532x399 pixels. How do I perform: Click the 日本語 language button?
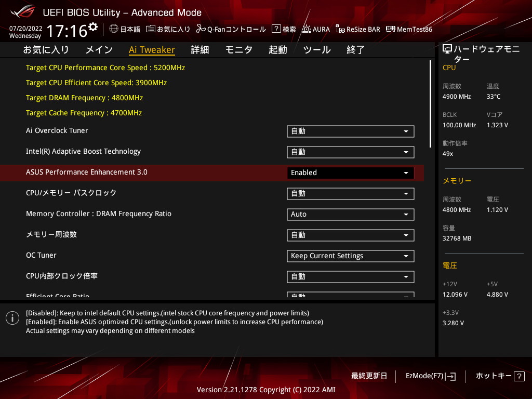tap(130, 30)
